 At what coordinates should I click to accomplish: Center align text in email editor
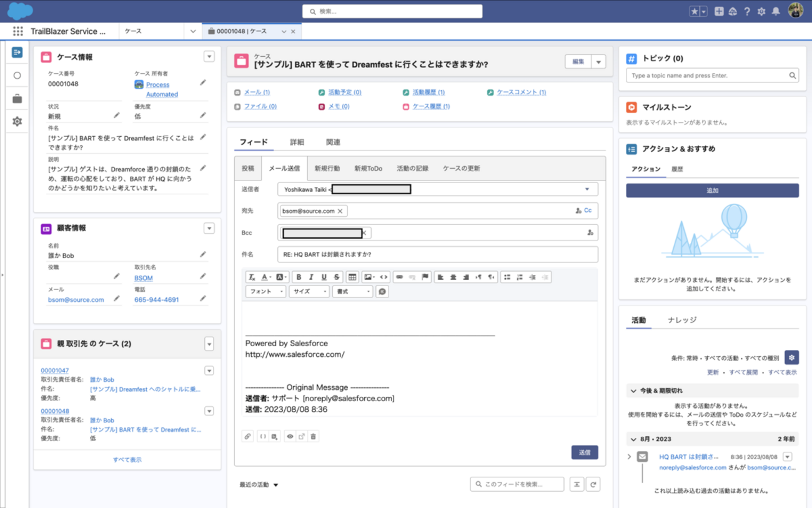tap(453, 277)
